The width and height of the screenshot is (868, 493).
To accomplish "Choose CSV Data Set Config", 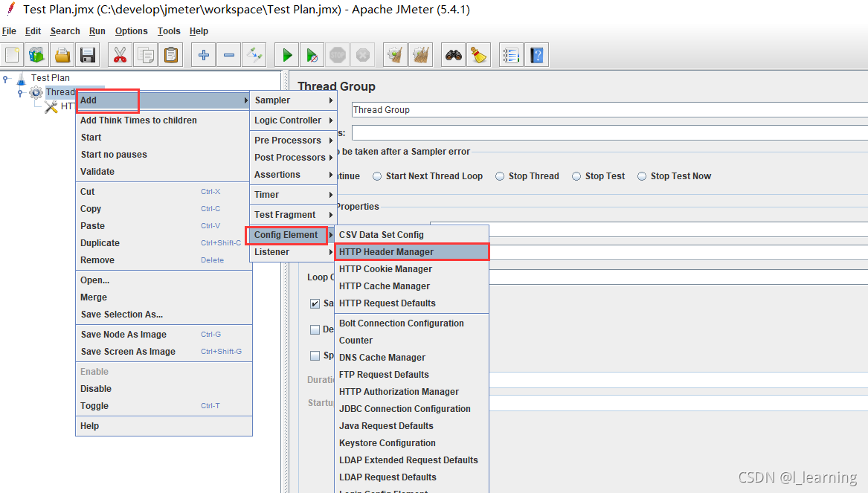I will 412,235.
